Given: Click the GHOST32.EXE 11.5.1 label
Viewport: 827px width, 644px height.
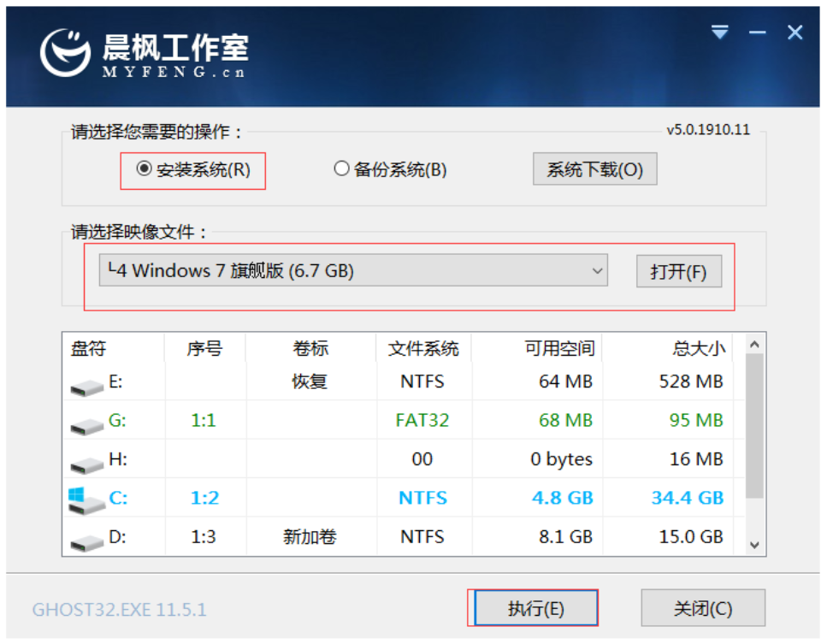Looking at the screenshot, I should [x=120, y=610].
